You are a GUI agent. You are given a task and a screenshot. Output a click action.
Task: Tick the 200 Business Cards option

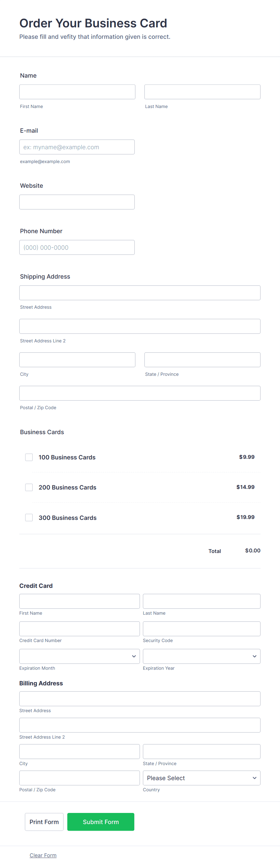click(29, 487)
